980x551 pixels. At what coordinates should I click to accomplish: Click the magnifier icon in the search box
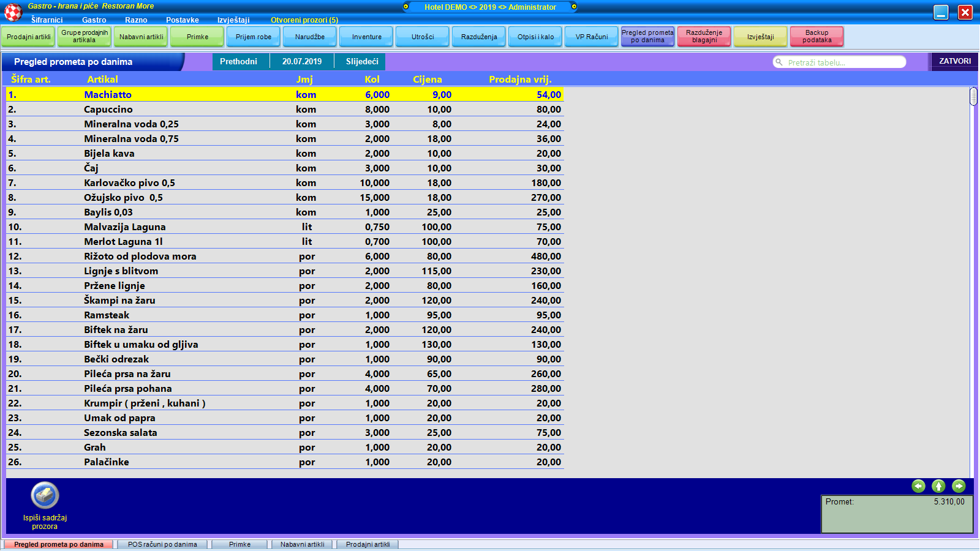click(x=779, y=62)
